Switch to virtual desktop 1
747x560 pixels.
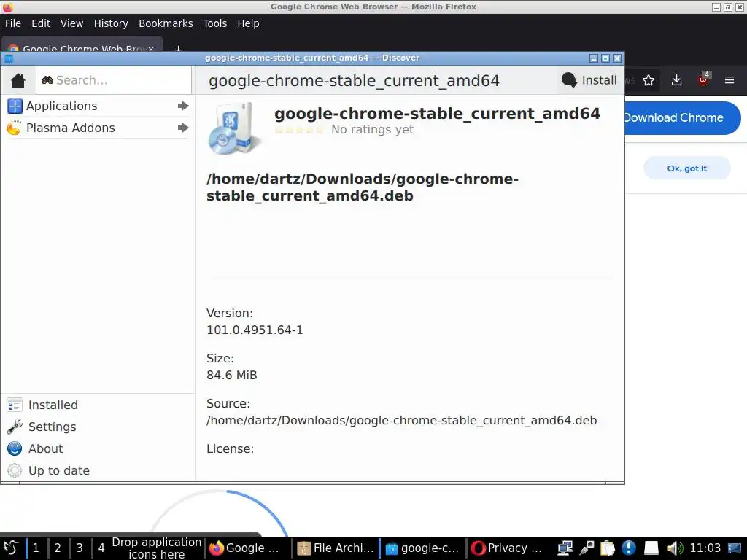[36, 548]
